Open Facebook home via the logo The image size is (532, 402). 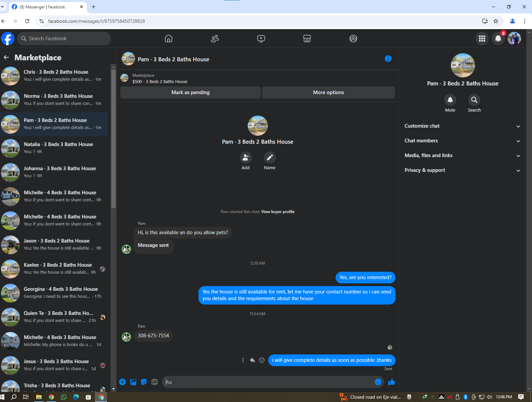[x=8, y=39]
